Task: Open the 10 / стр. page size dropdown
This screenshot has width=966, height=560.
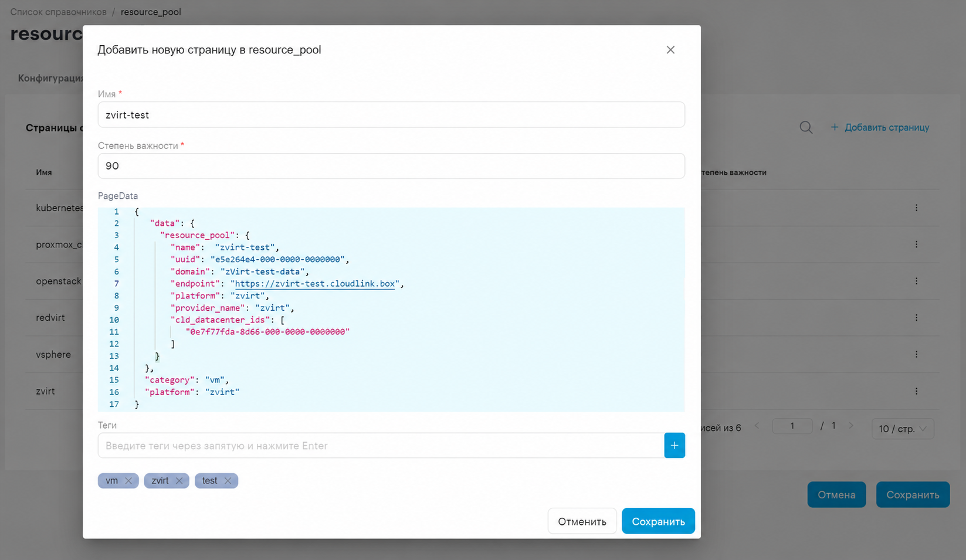Action: (903, 429)
